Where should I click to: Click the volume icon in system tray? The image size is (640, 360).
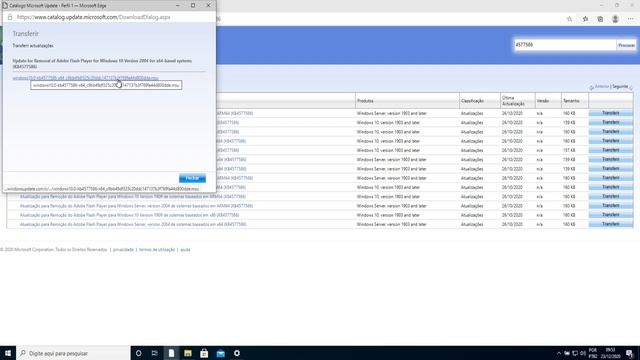click(x=583, y=353)
